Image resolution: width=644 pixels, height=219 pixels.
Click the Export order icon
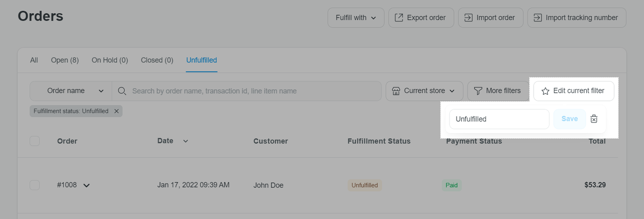tap(398, 18)
